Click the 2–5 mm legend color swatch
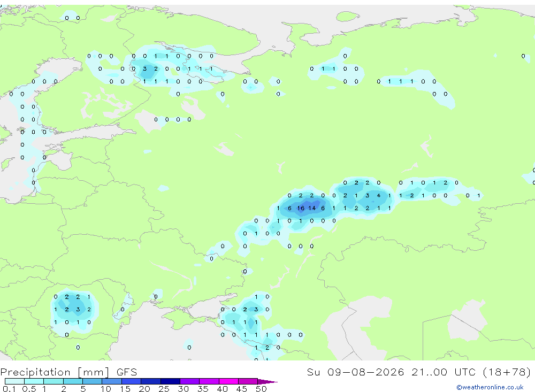 click(x=73, y=381)
